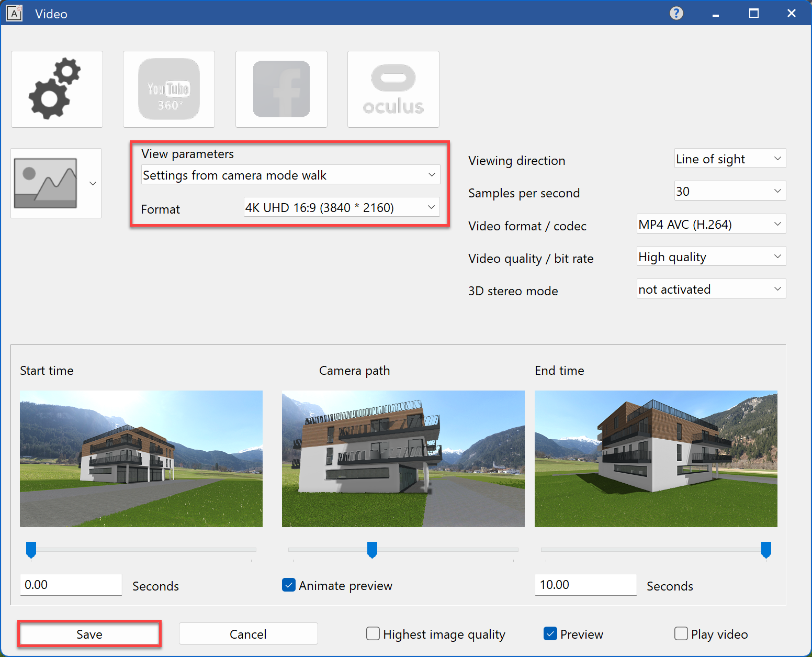Click the landscape image type icon
This screenshot has width=812, height=657.
pyautogui.click(x=46, y=183)
